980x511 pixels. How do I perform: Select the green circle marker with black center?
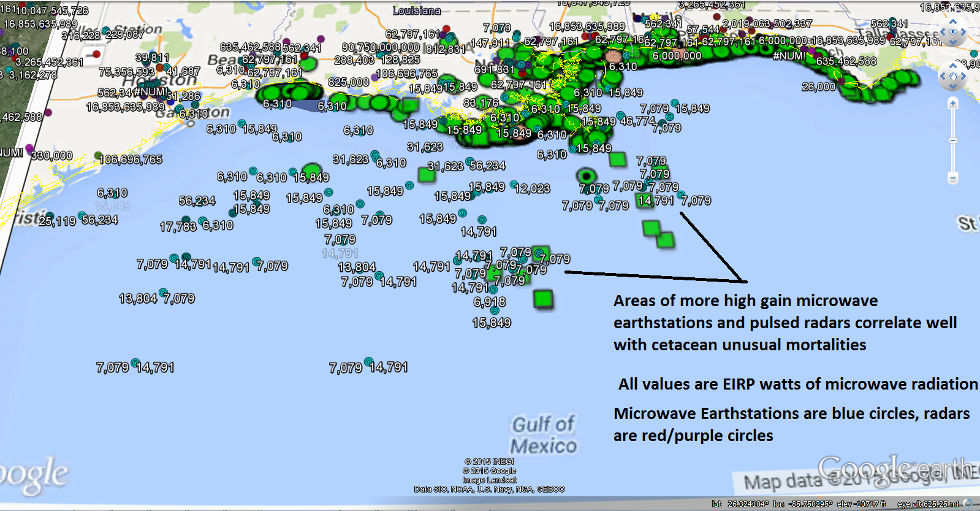587,175
